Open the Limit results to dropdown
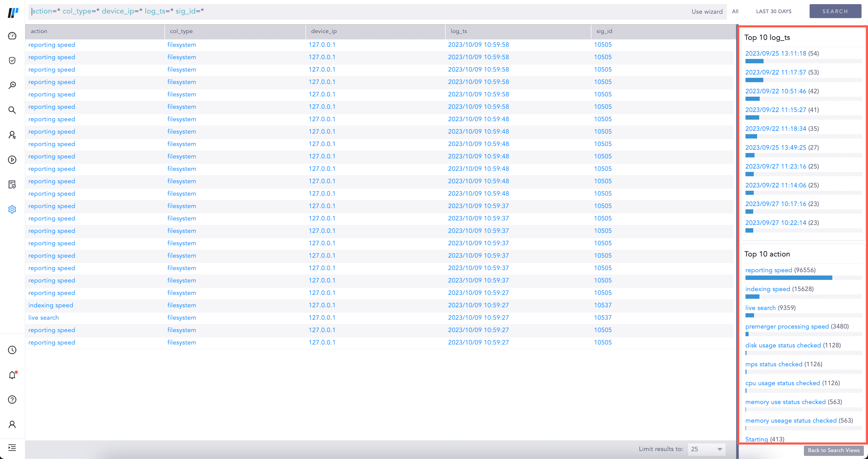The width and height of the screenshot is (868, 459). tap(706, 449)
